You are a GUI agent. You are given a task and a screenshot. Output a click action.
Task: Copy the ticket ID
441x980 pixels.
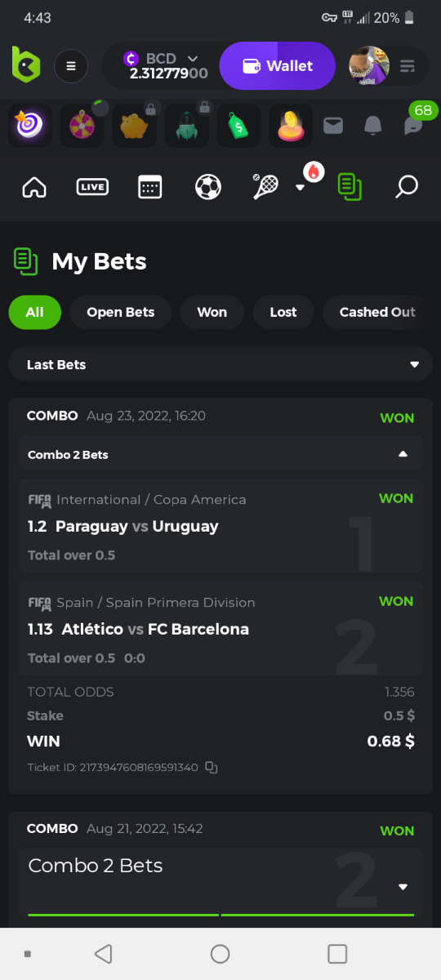click(212, 767)
